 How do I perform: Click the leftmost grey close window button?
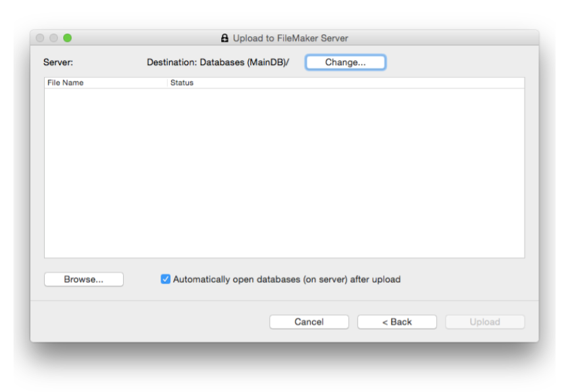click(40, 38)
